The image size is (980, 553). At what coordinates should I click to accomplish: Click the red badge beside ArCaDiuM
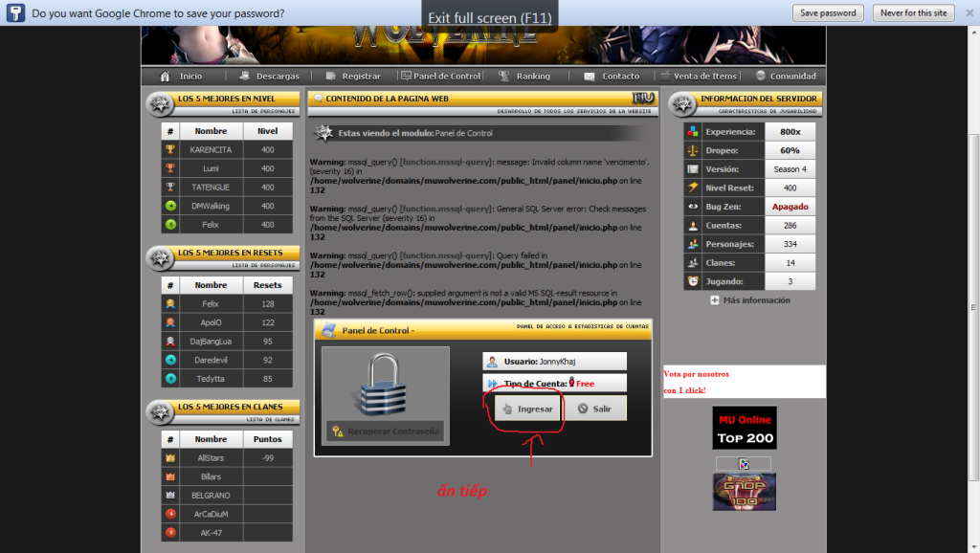pos(170,514)
